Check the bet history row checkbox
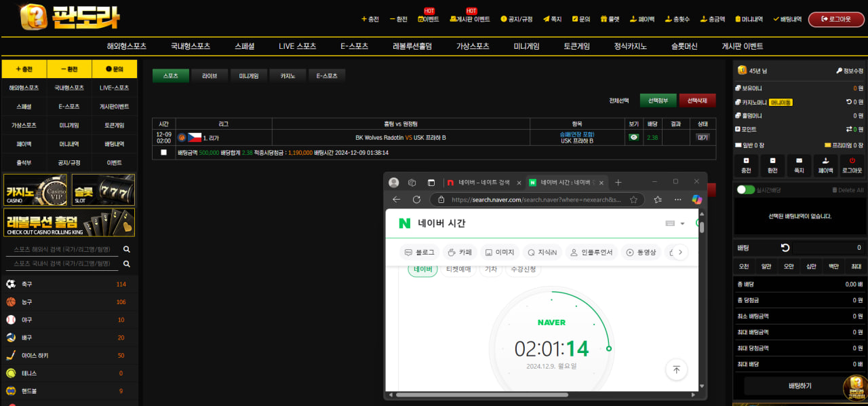The height and width of the screenshot is (406, 868). pos(163,153)
